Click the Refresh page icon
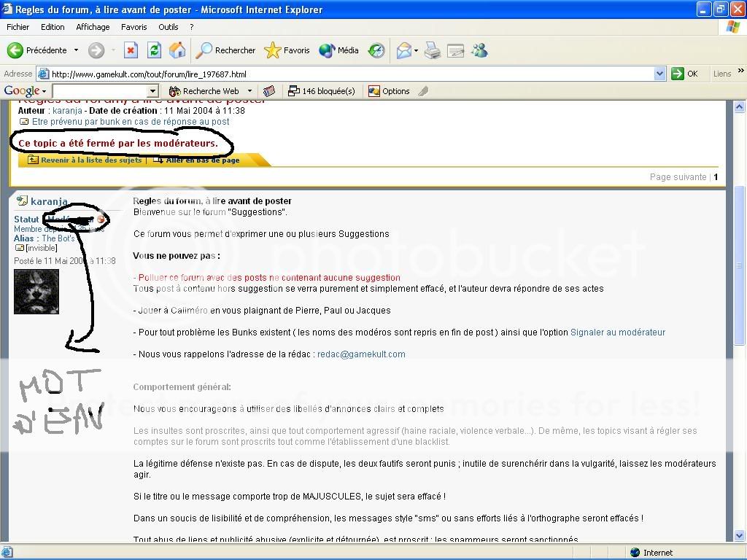 [154, 50]
